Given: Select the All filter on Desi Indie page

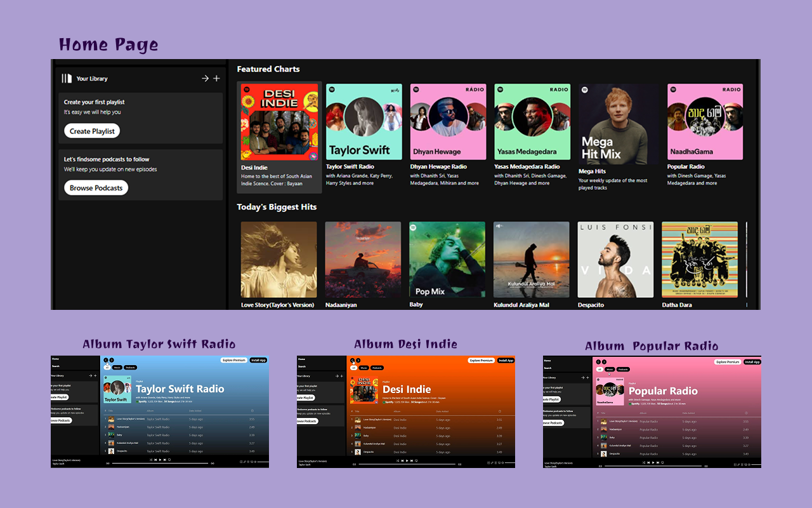Looking at the screenshot, I should (x=353, y=368).
